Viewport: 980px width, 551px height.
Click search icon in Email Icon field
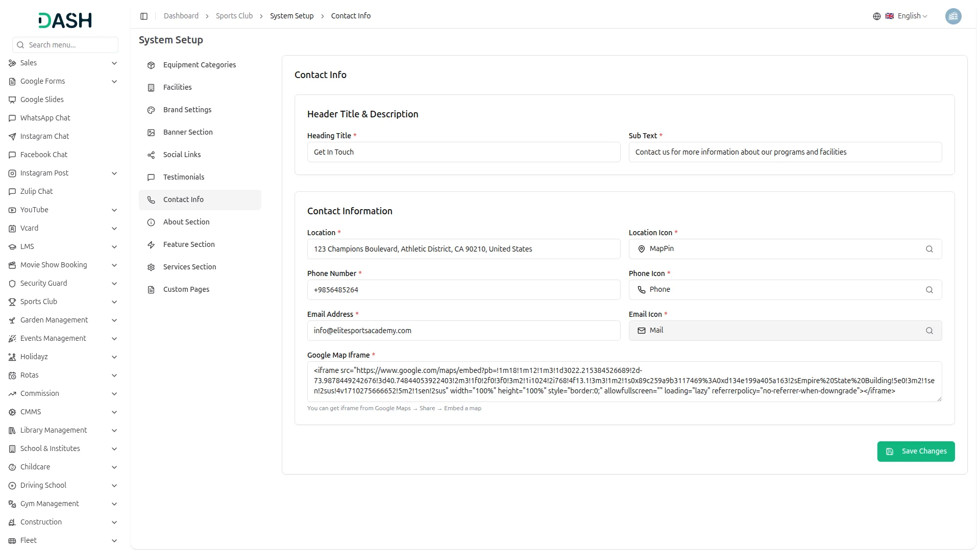[929, 331]
